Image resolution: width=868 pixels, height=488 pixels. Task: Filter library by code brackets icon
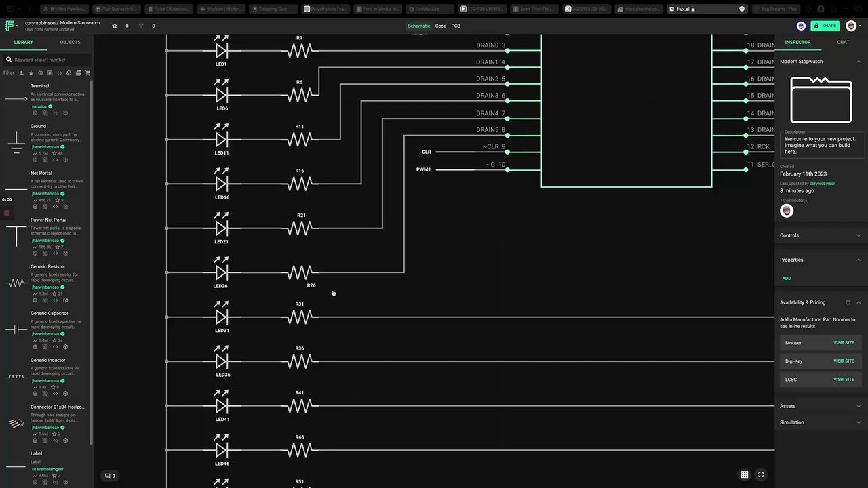59,73
